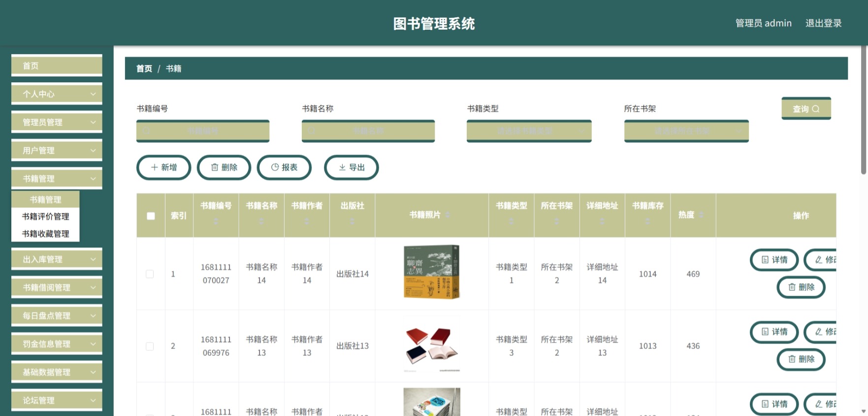
Task: Click the 新增 add button
Action: (163, 168)
